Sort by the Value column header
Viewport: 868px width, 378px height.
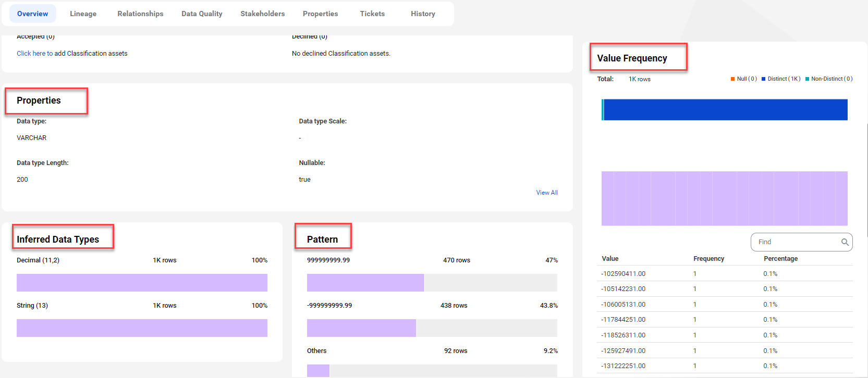[x=610, y=259]
